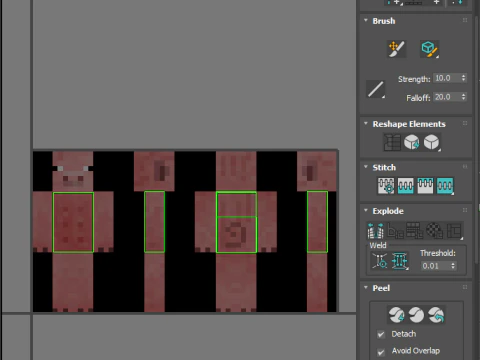The width and height of the screenshot is (480, 360).
Task: Click third Stitch icon, Stitch To Source
Action: (x=425, y=185)
